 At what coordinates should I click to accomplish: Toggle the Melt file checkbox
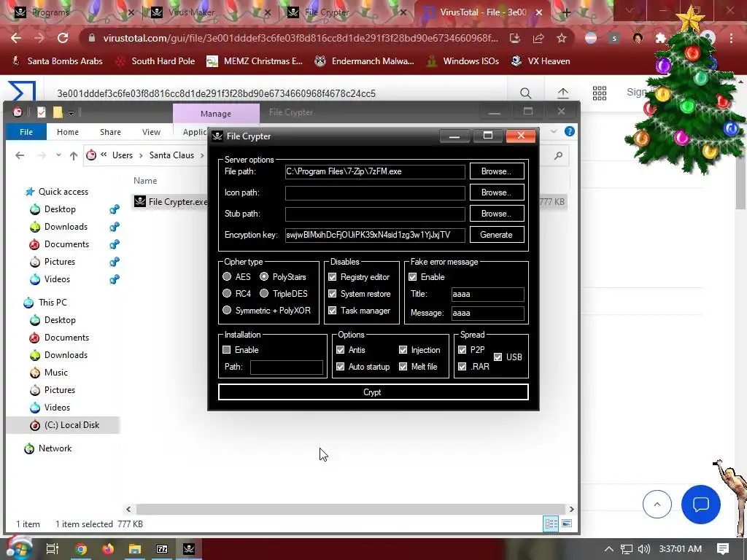403,366
